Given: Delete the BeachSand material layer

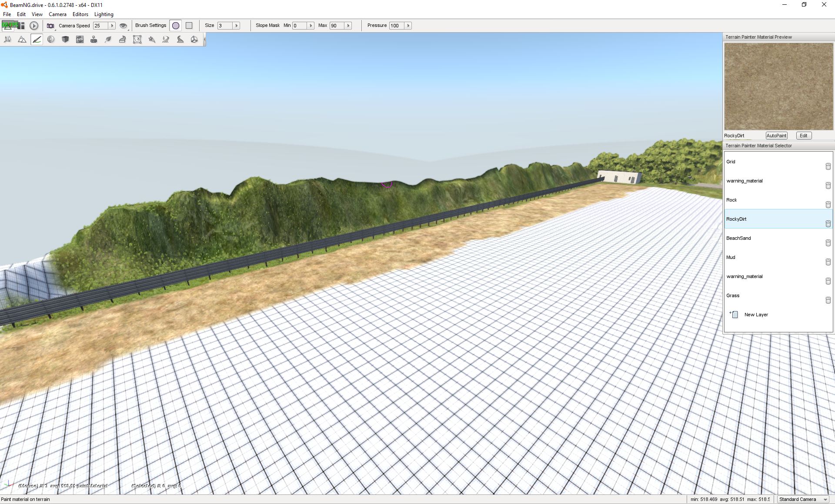Looking at the screenshot, I should [828, 243].
